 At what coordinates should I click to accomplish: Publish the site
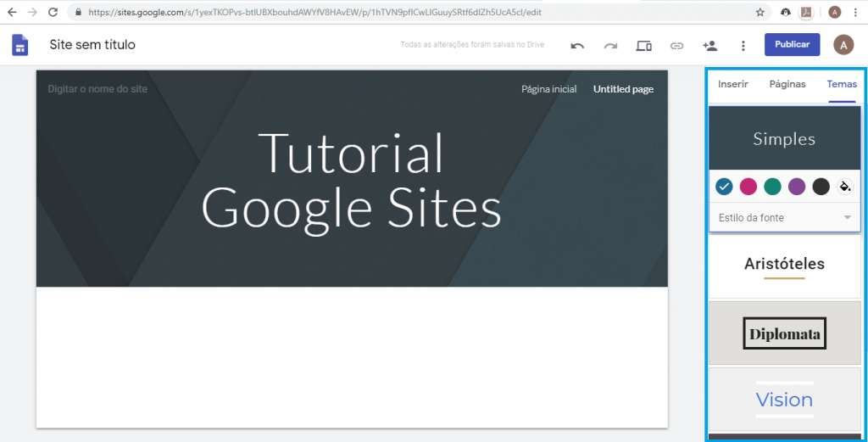click(x=793, y=45)
